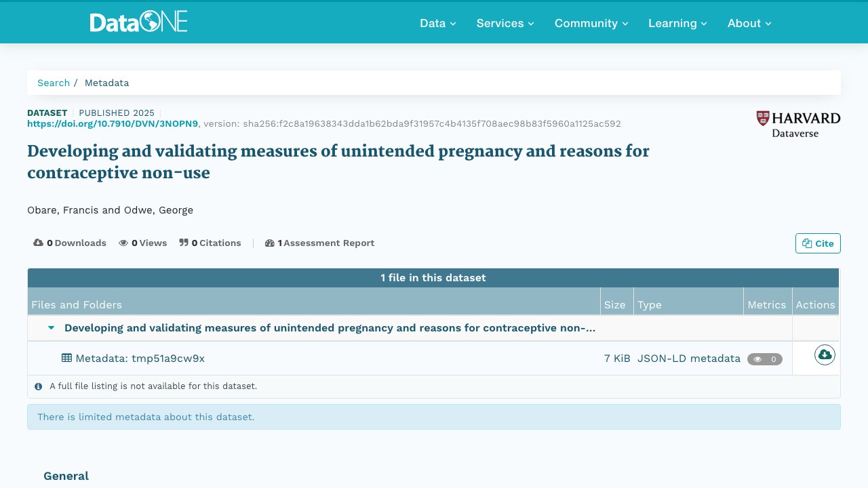This screenshot has height=488, width=868.
Task: Click the Metadata breadcrumb item
Action: [106, 83]
